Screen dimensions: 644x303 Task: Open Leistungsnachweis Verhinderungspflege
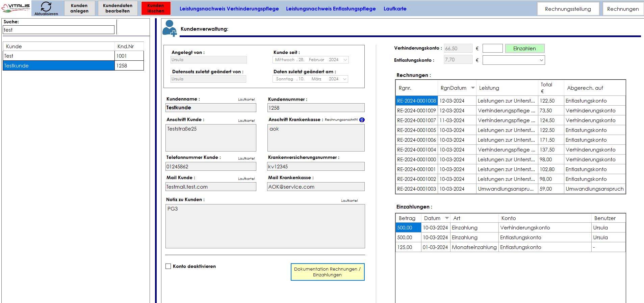pos(229,9)
